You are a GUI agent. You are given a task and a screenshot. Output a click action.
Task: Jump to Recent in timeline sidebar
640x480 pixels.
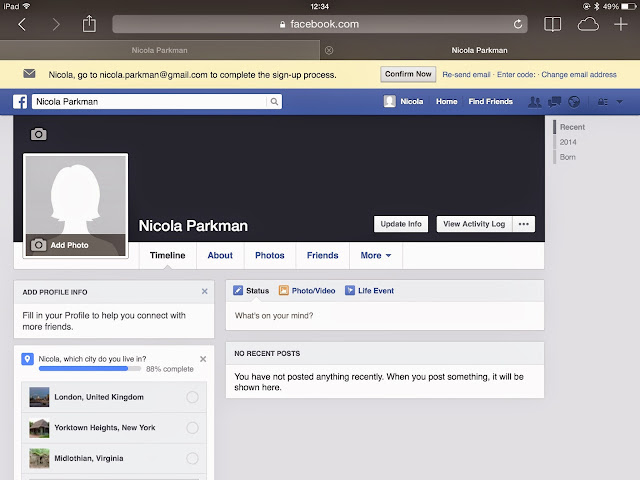[572, 127]
